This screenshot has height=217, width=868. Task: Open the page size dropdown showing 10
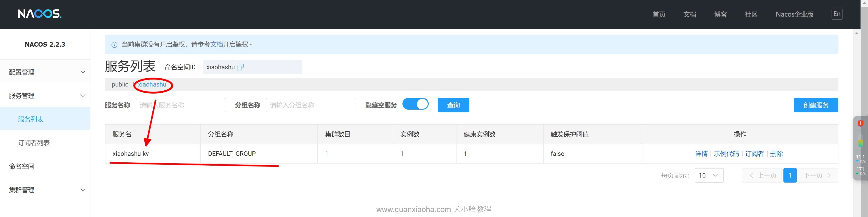coord(709,176)
